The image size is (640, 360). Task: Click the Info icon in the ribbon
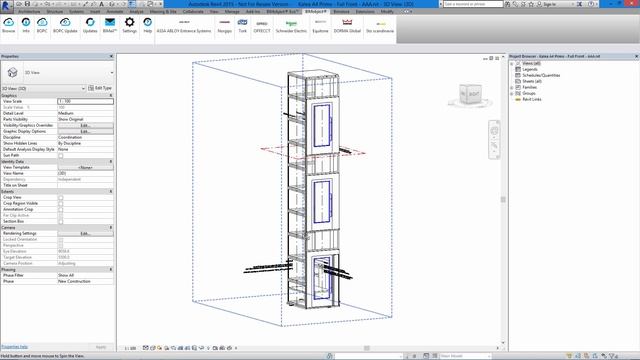26,25
